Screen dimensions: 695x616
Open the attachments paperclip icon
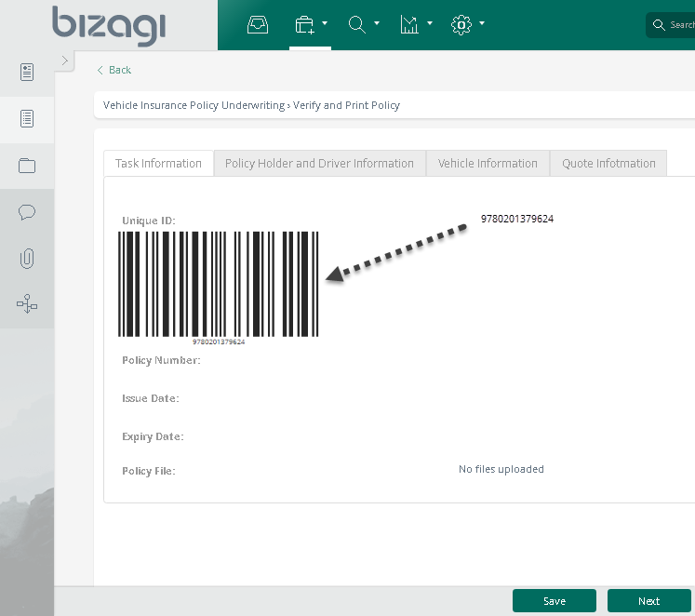(27, 259)
